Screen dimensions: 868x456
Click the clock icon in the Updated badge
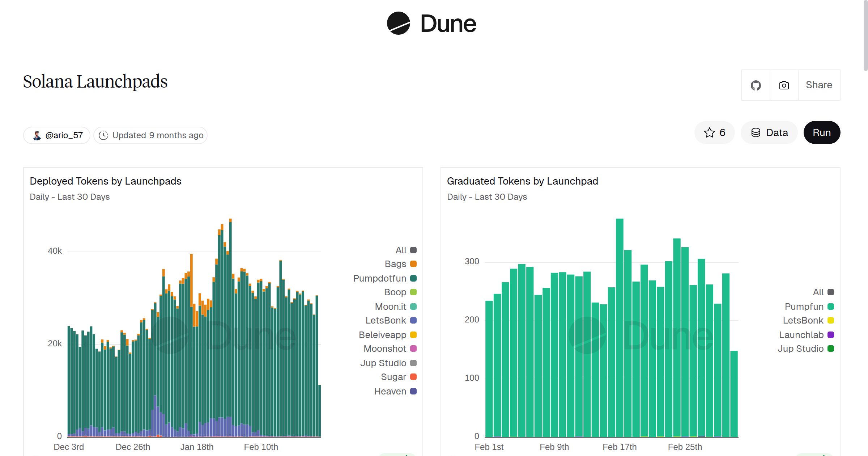104,135
